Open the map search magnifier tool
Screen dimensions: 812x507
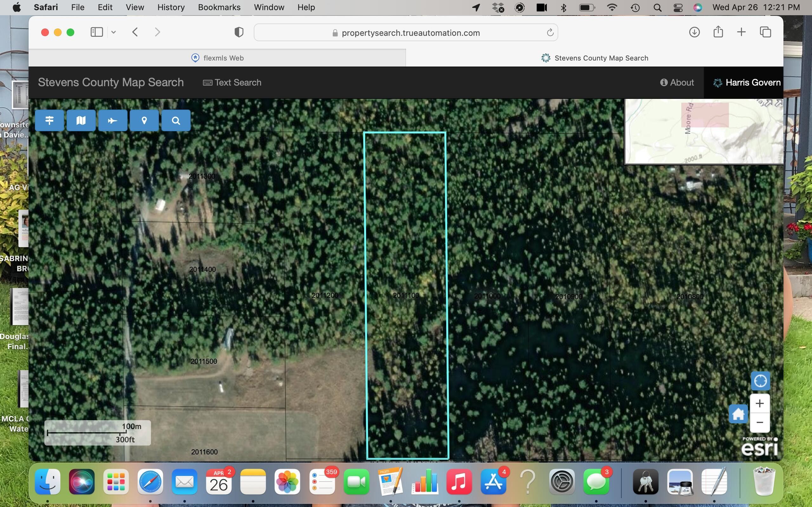tap(176, 120)
